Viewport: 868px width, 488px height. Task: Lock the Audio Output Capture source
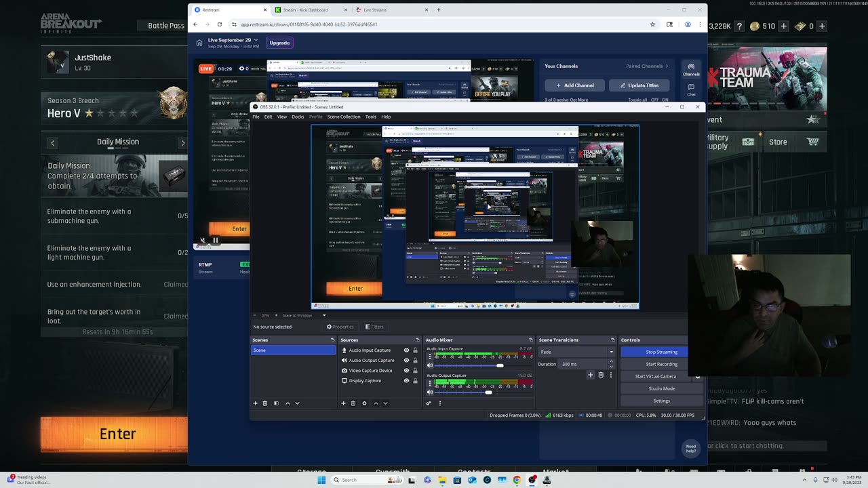pyautogui.click(x=415, y=361)
